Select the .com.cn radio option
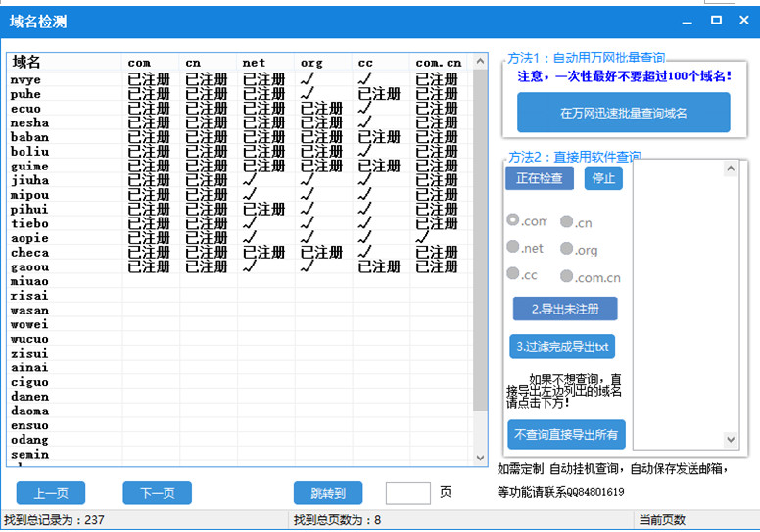This screenshot has width=760, height=532. coord(567,276)
